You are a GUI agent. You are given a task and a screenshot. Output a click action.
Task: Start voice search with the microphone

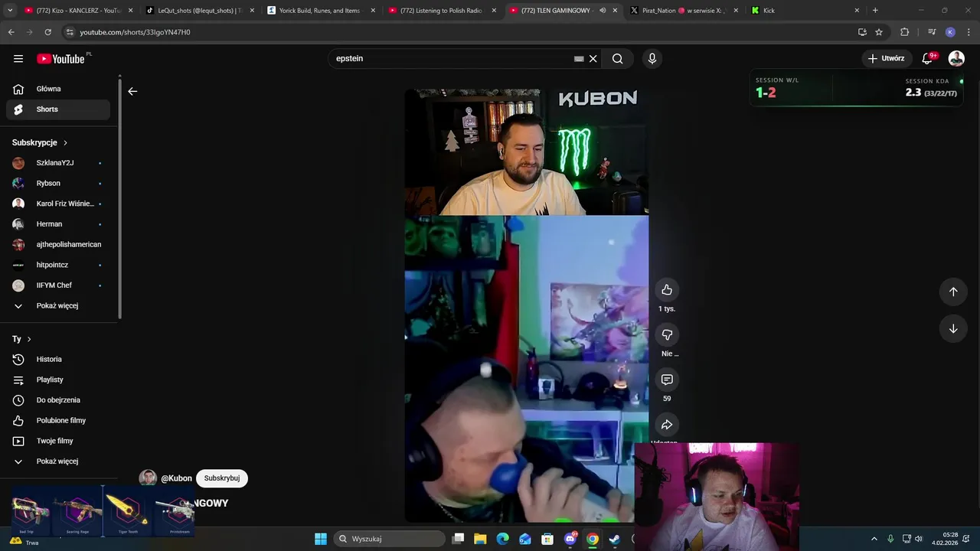tap(652, 59)
